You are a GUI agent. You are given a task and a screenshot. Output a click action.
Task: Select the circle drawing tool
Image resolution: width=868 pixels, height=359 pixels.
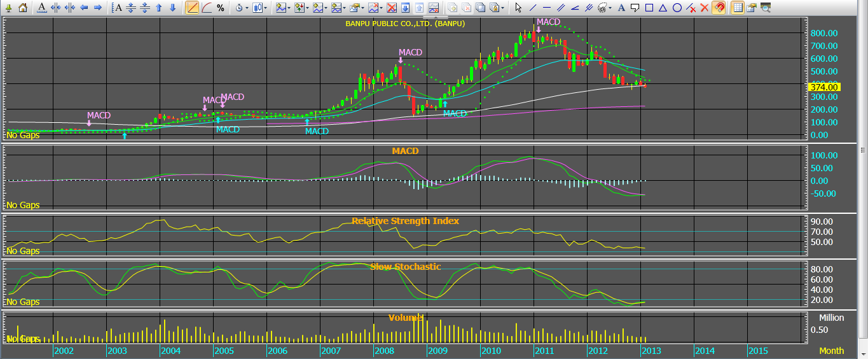tap(677, 8)
